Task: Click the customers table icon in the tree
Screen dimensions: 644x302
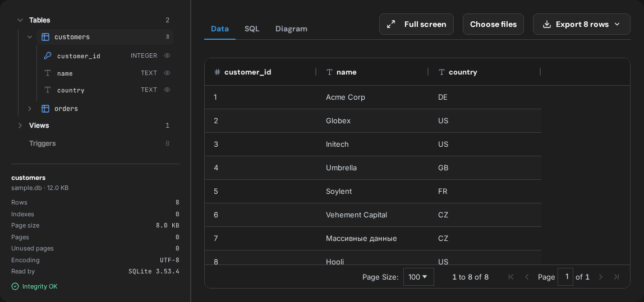Action: coord(45,37)
